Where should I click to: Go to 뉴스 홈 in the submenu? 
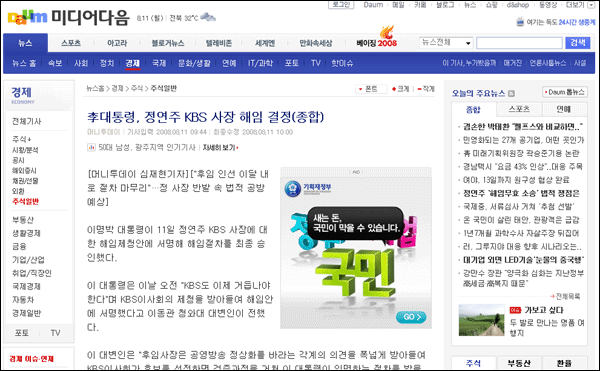24,63
